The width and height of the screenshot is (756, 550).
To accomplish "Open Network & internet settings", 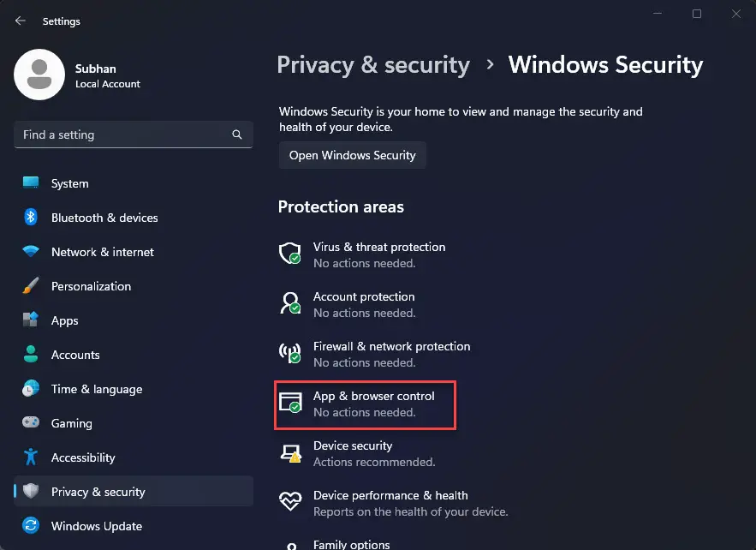I will (102, 252).
